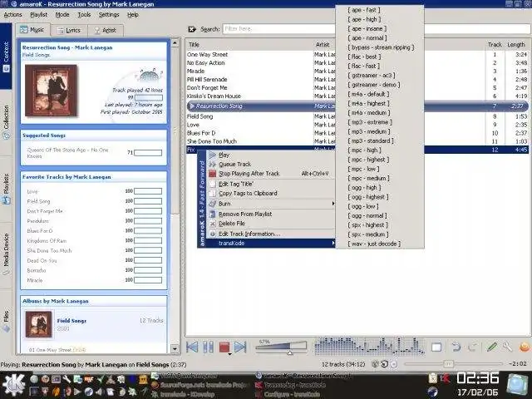Open the Collection sidebar tab
The height and width of the screenshot is (399, 532).
[6, 122]
